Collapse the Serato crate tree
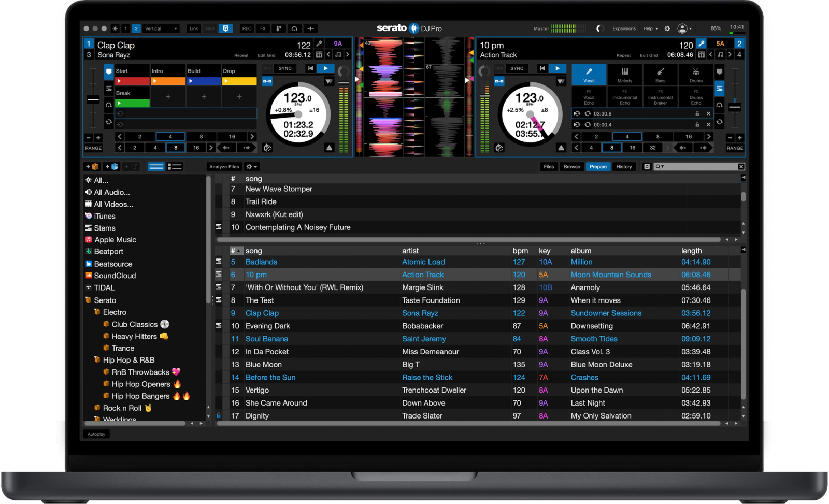The width and height of the screenshot is (829, 504). [x=88, y=300]
